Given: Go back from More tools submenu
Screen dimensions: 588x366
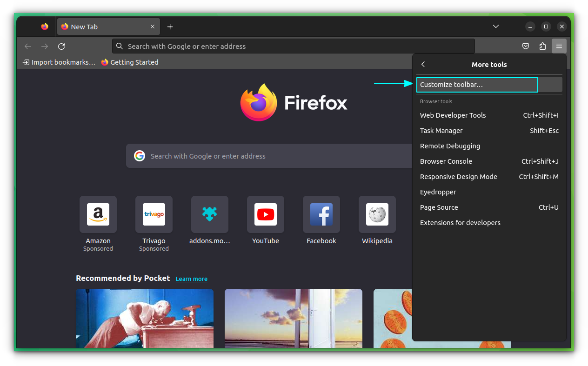Looking at the screenshot, I should coord(423,64).
